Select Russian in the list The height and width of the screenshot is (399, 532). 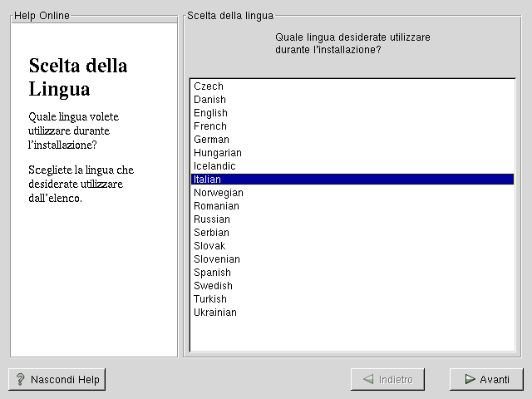(x=212, y=219)
